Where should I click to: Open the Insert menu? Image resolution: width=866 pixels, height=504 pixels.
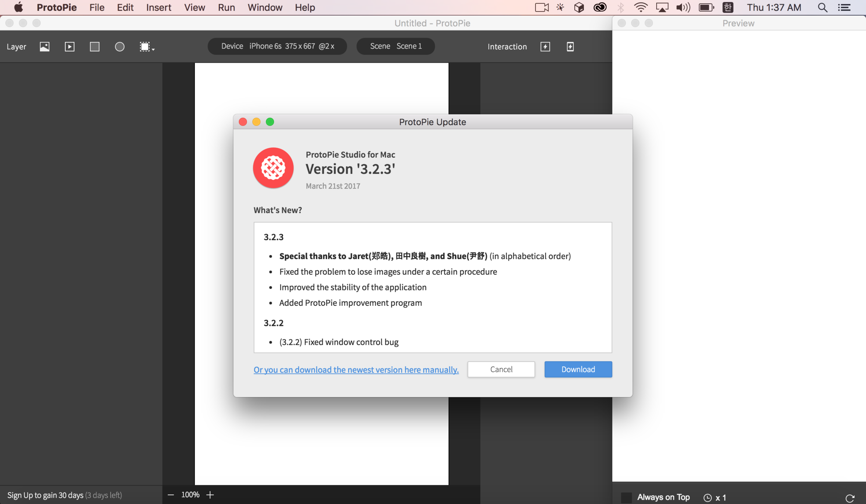158,7
